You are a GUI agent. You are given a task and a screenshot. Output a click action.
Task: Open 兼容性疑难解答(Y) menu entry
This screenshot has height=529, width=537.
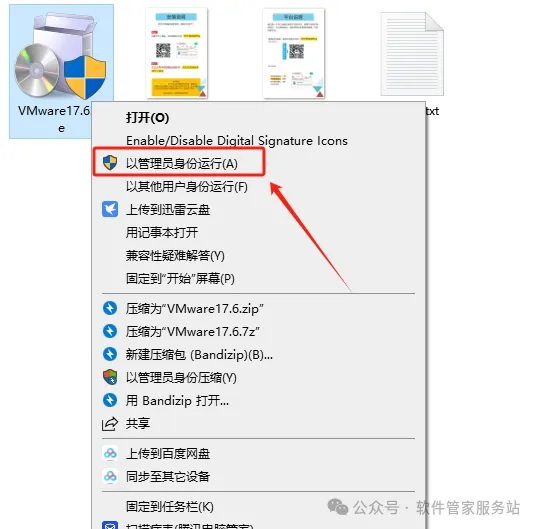pyautogui.click(x=175, y=256)
